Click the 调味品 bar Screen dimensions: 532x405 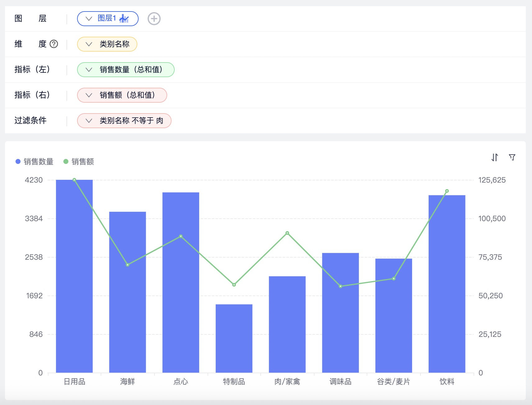[341, 313]
